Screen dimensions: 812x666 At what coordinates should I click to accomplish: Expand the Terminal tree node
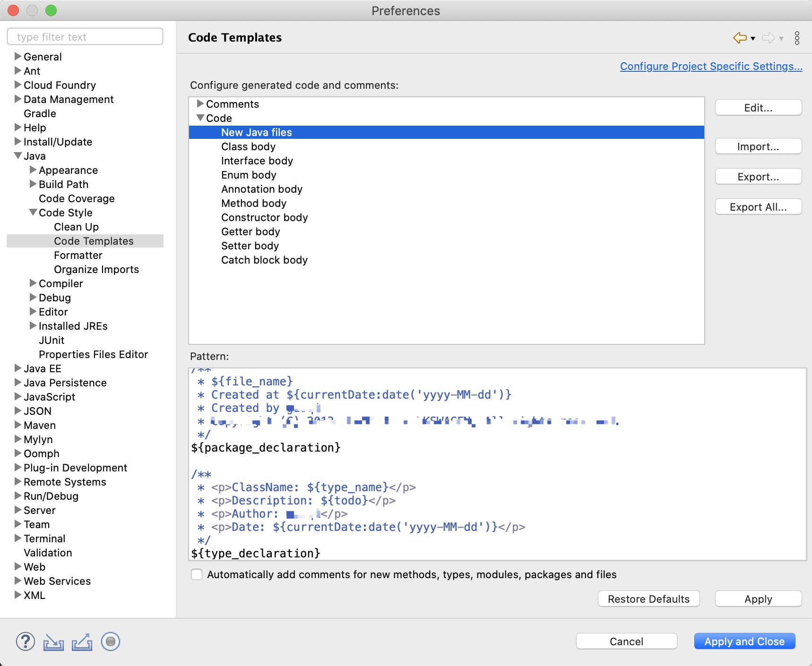pos(18,538)
